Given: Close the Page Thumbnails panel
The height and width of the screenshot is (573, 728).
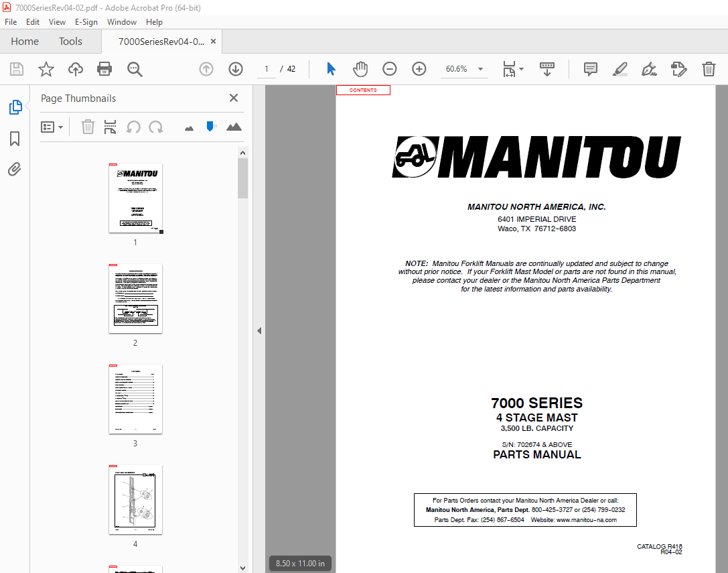Looking at the screenshot, I should coord(234,98).
